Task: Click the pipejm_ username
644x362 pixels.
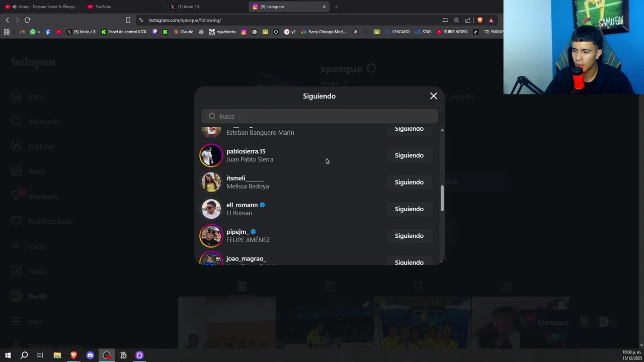Action: pyautogui.click(x=237, y=232)
